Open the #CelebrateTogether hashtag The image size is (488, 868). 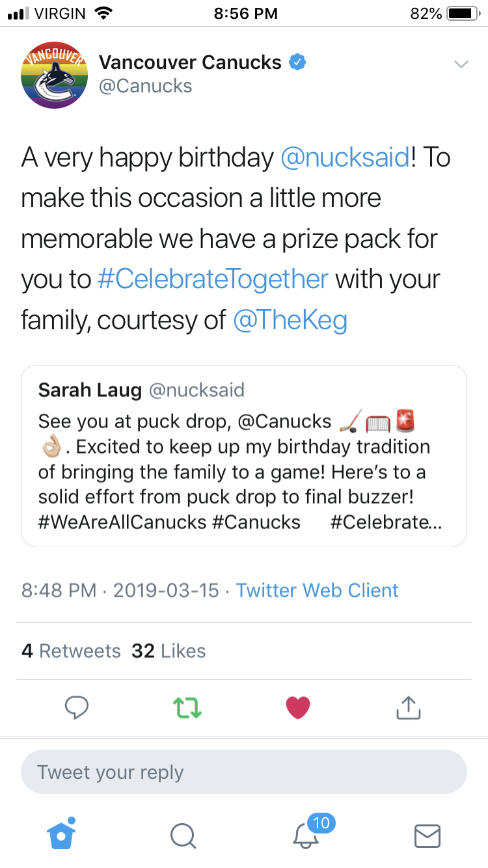(213, 279)
